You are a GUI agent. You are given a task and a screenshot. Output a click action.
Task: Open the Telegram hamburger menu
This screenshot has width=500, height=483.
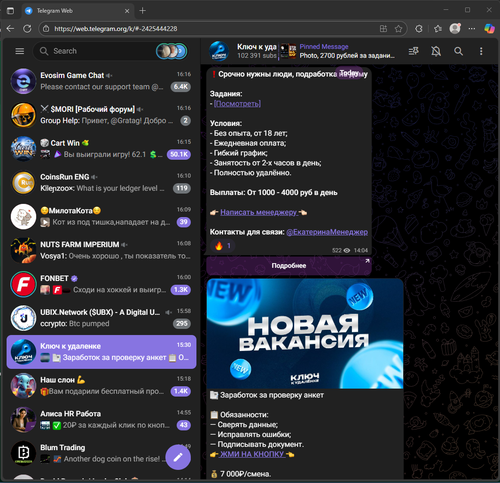(20, 51)
